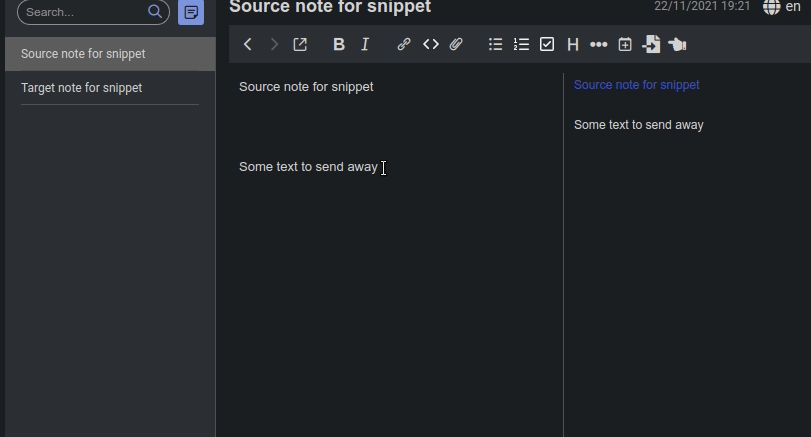Insert horizontal rule with ellipsis icon
This screenshot has width=811, height=437.
click(x=598, y=44)
